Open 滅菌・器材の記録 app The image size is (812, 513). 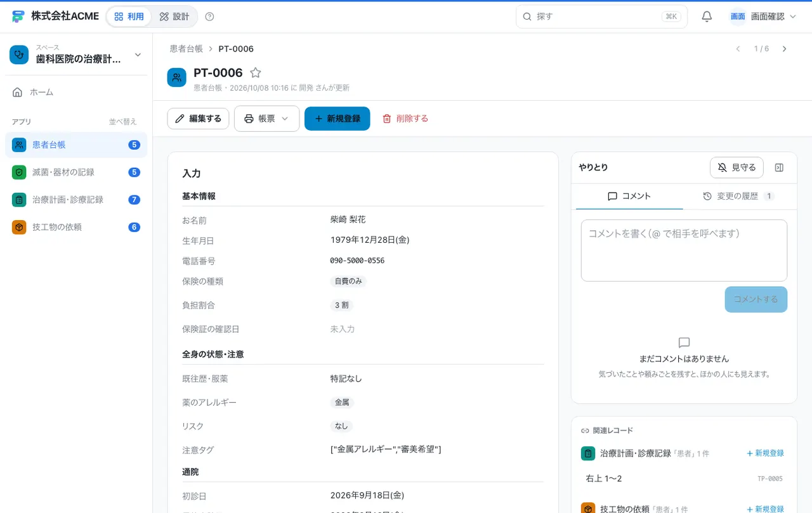(x=76, y=172)
